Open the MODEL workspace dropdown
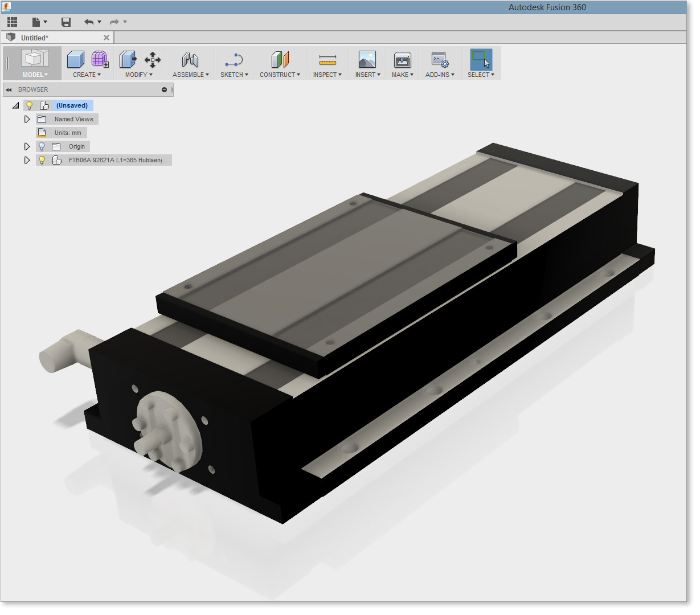Screen dimensions: 700x615 tap(35, 75)
